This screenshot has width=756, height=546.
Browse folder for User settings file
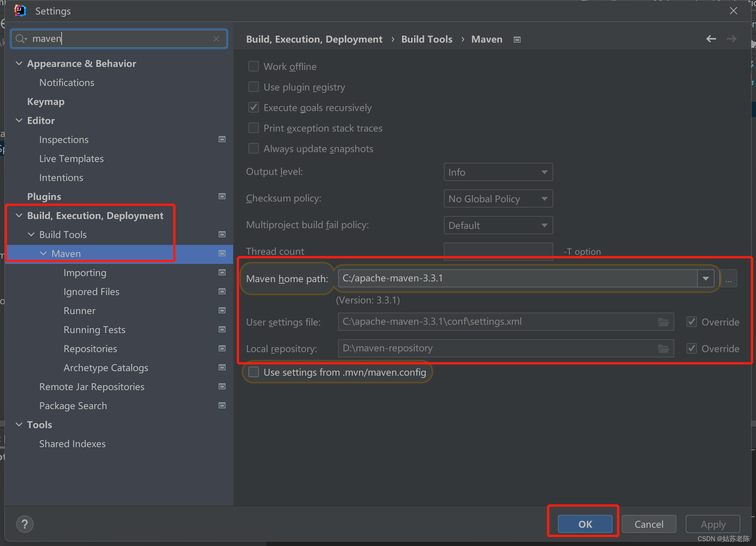pyautogui.click(x=664, y=322)
